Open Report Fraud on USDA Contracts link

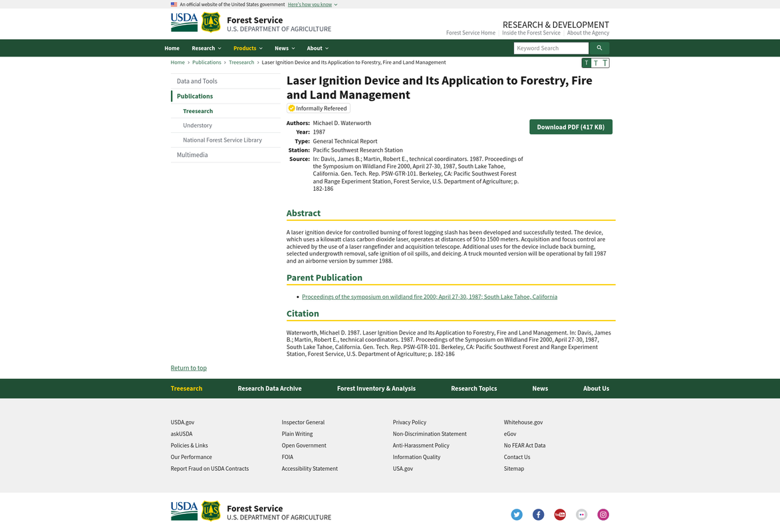click(209, 469)
